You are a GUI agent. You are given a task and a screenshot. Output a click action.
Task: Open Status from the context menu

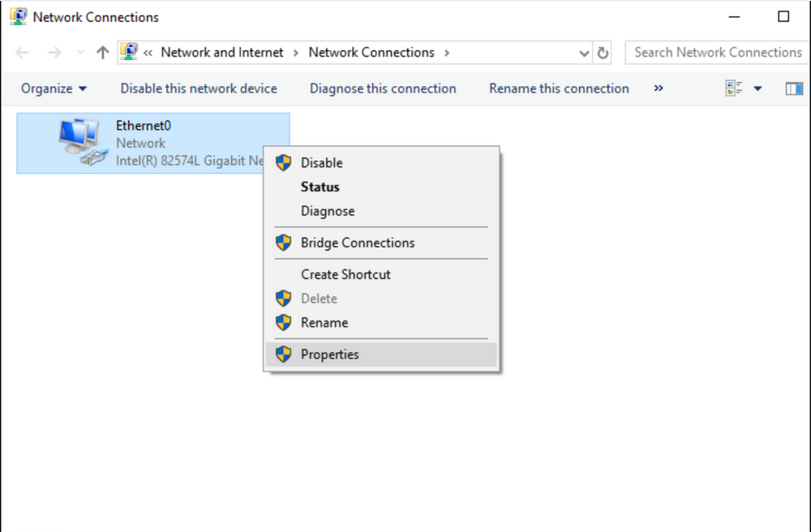tap(320, 187)
